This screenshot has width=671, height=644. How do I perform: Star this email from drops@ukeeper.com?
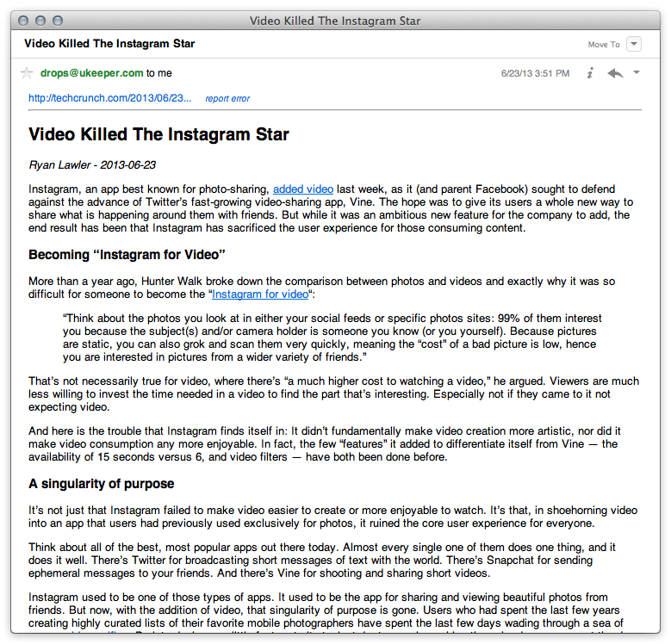coord(27,73)
